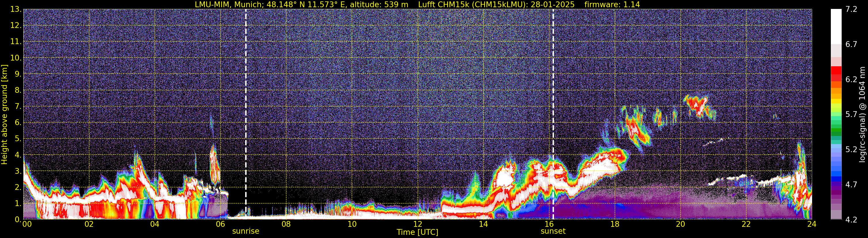Click the yellow segment of the colorbar
The width and height of the screenshot is (868, 238).
tap(836, 101)
